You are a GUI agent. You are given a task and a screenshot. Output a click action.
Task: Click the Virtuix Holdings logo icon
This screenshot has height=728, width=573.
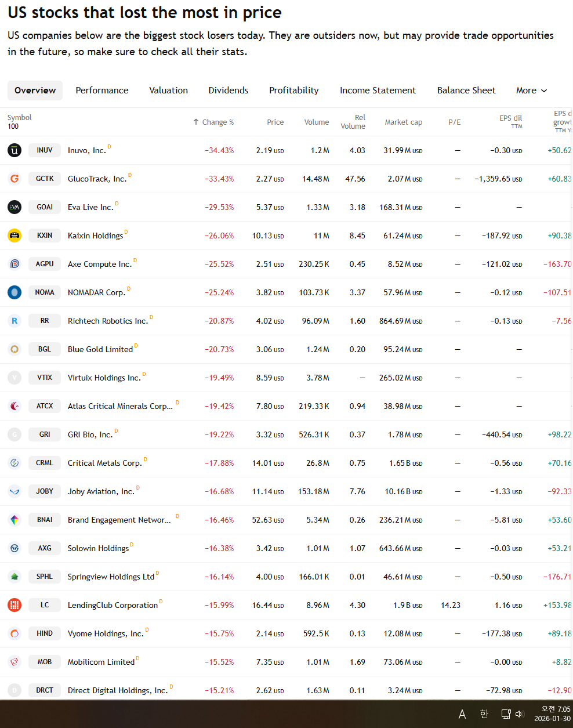pos(14,378)
